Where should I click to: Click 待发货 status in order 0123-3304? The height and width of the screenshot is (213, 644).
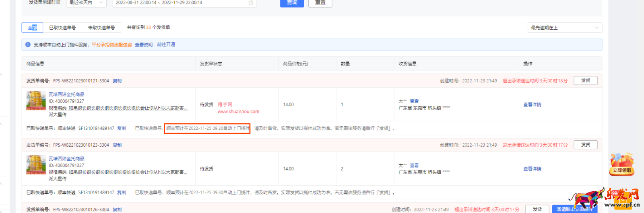point(206,169)
